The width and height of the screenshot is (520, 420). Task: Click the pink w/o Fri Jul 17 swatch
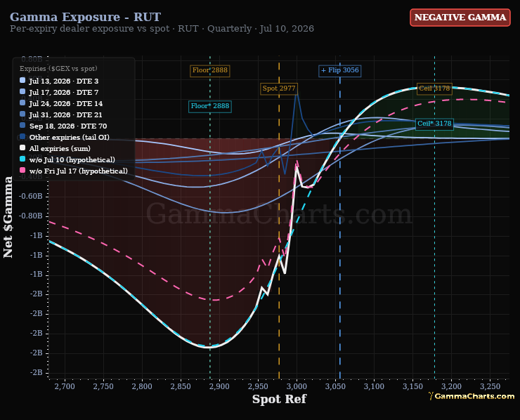(x=22, y=171)
